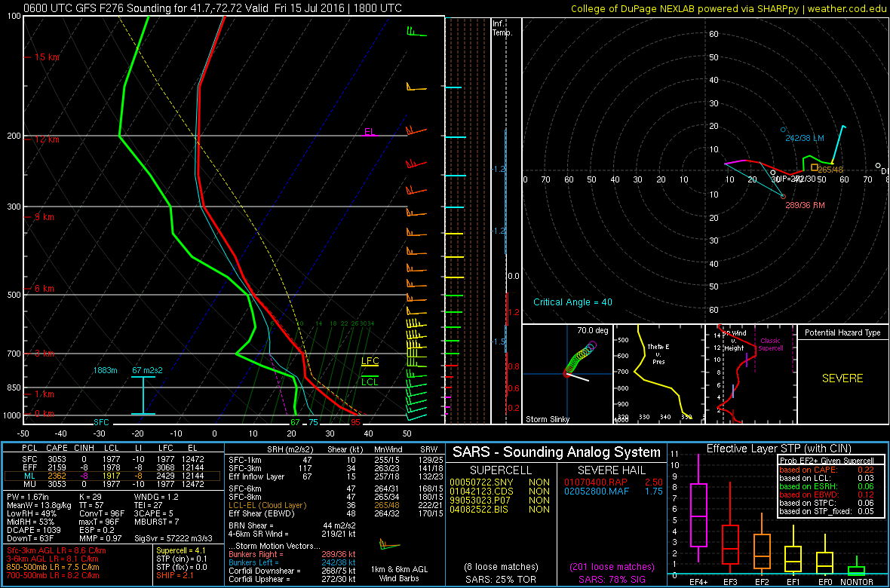Click the Inf. Temp. column header
The width and height of the screenshot is (890, 588).
click(502, 29)
